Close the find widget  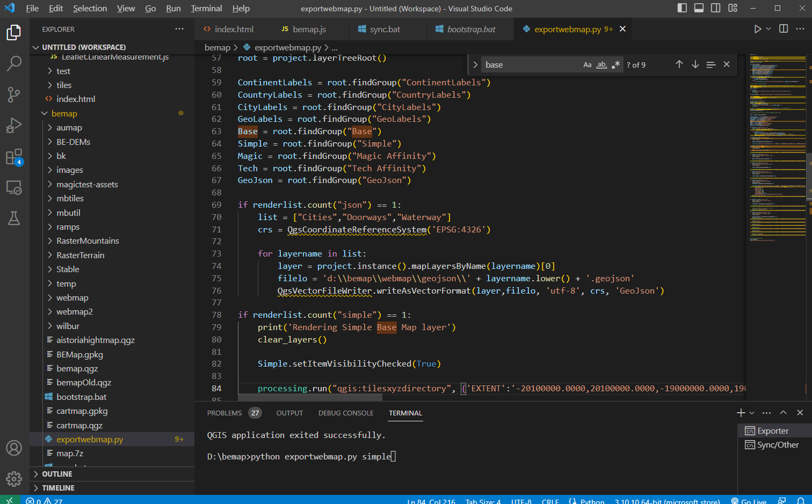727,64
